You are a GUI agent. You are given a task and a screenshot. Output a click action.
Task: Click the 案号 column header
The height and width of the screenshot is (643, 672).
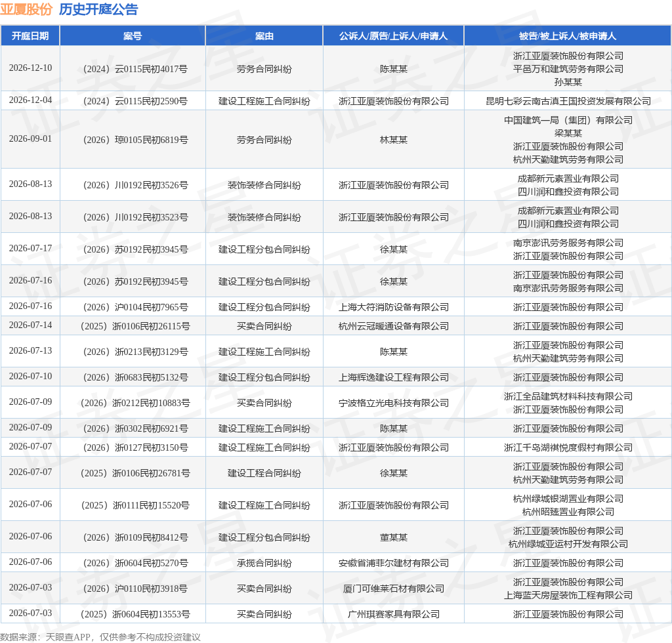pos(133,36)
